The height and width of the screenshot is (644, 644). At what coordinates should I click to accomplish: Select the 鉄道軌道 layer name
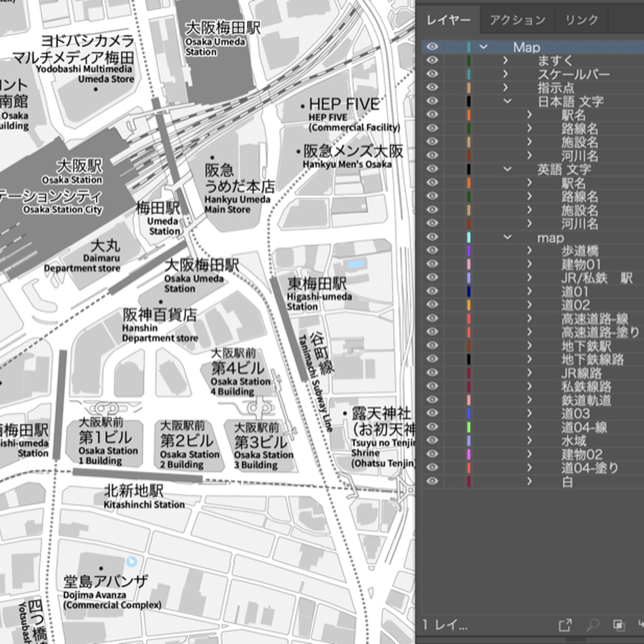point(587,400)
